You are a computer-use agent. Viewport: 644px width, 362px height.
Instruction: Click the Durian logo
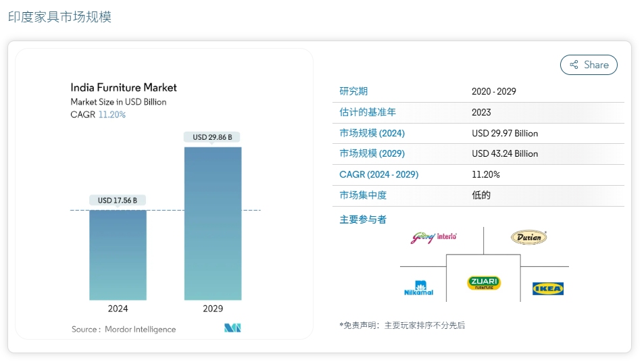click(x=528, y=237)
